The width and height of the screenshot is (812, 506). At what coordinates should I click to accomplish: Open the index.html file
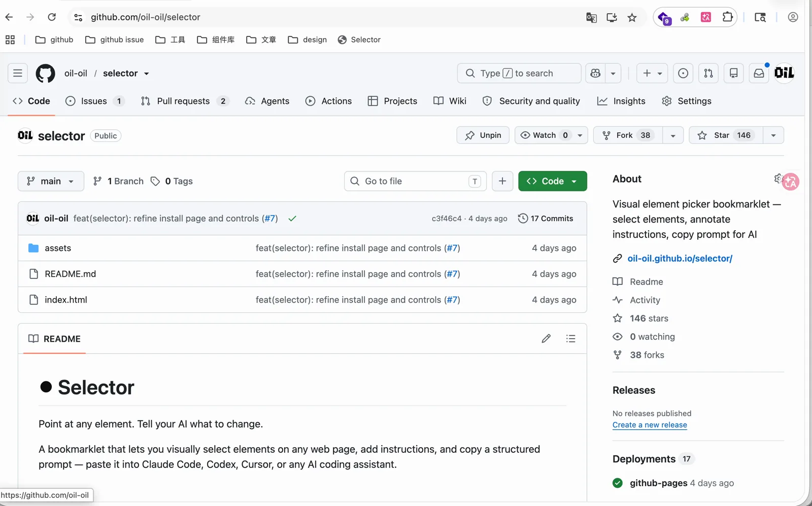tap(66, 300)
